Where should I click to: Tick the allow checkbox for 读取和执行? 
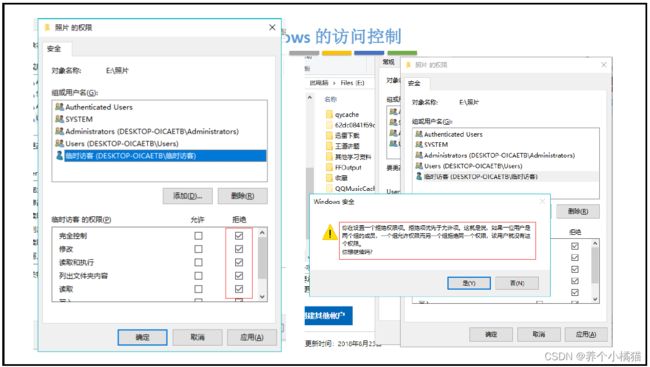click(x=199, y=262)
